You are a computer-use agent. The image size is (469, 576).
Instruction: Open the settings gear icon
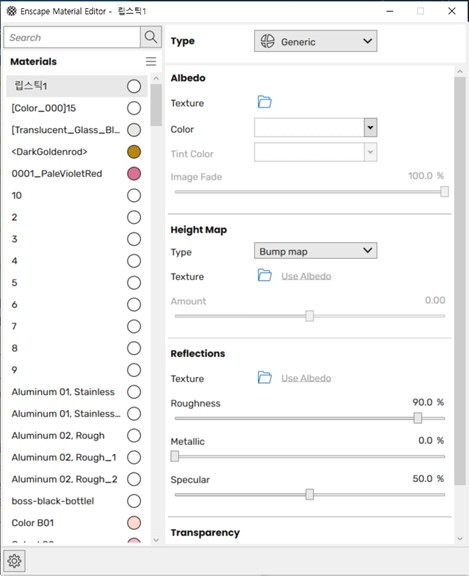(x=14, y=561)
